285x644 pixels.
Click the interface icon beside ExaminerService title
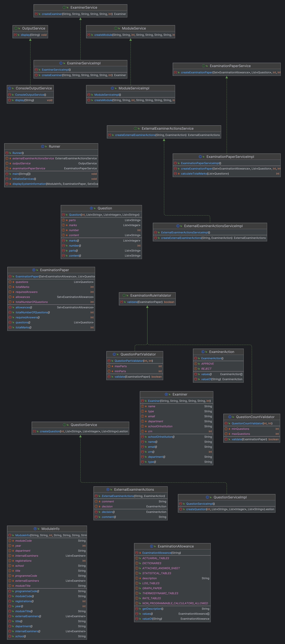64,8
